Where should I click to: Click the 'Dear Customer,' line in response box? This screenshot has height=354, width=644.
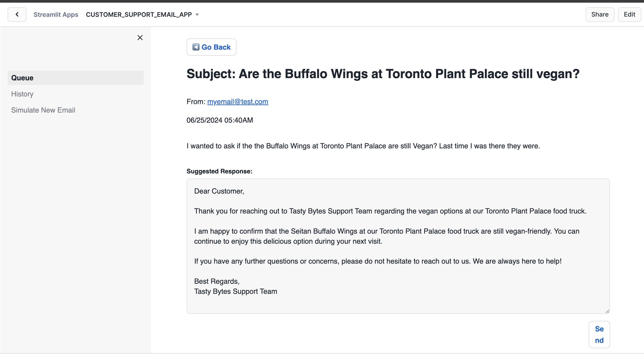(219, 191)
